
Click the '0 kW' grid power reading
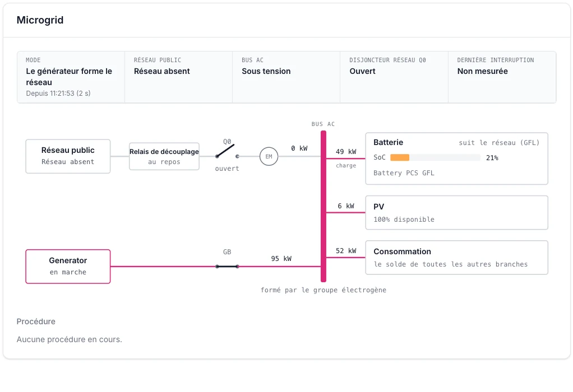click(299, 148)
